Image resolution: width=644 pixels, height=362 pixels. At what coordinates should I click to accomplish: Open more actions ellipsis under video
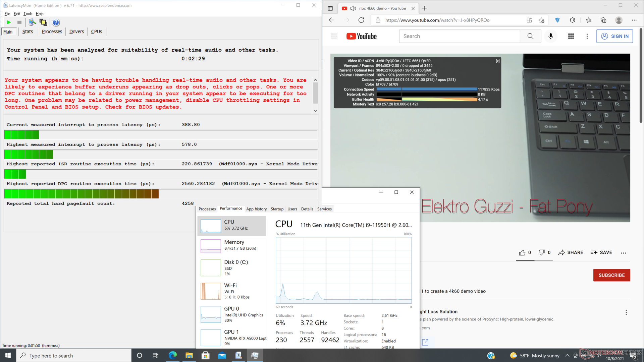point(624,253)
